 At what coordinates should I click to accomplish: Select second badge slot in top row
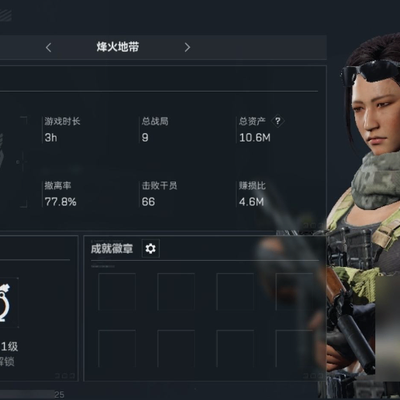tap(176, 292)
